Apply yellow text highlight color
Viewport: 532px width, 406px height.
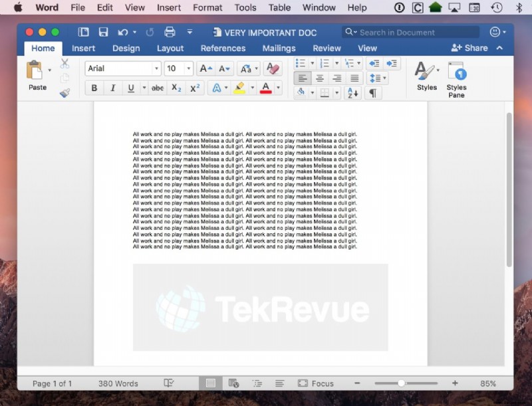239,88
